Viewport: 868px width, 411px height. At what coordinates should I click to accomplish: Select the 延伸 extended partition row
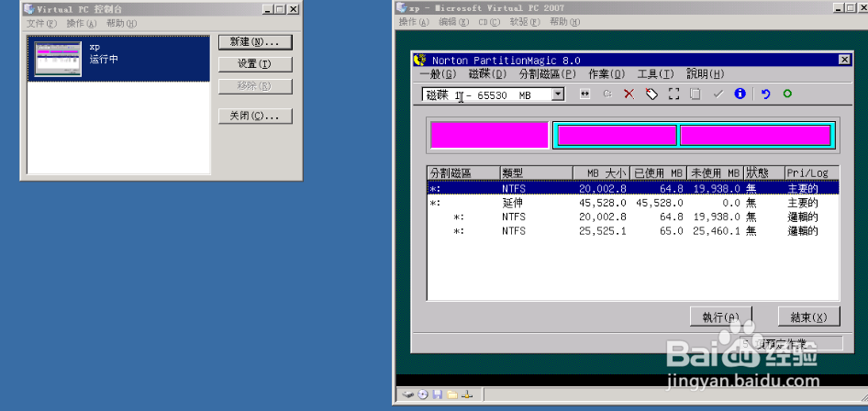click(633, 203)
